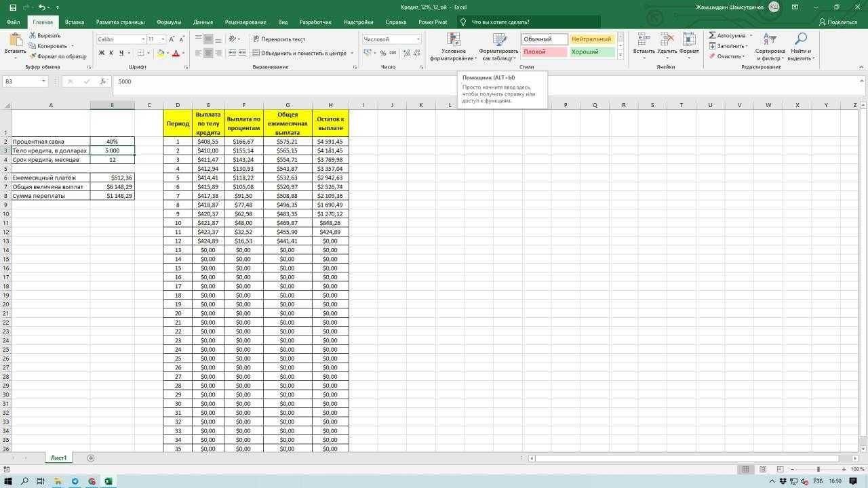
Task: Open Сортировка и фильтр menu
Action: tap(770, 46)
